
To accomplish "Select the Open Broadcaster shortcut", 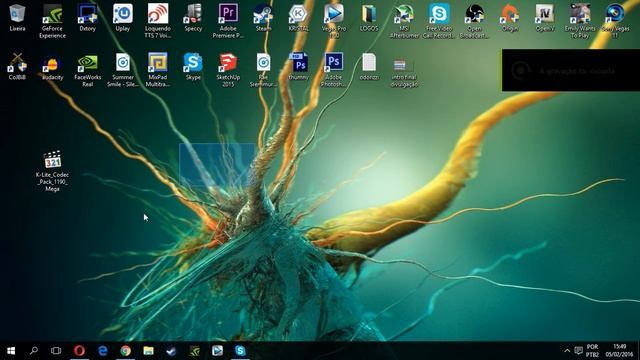I will pyautogui.click(x=474, y=21).
